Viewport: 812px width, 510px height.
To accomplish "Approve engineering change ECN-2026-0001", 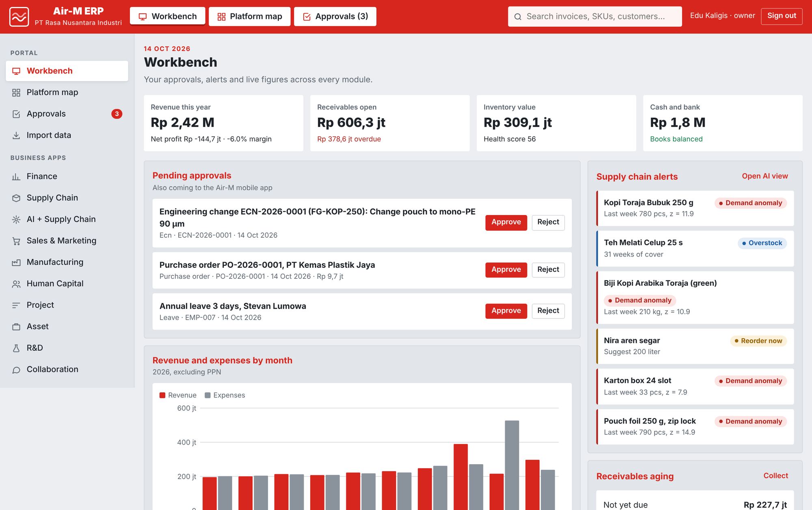I will 506,222.
